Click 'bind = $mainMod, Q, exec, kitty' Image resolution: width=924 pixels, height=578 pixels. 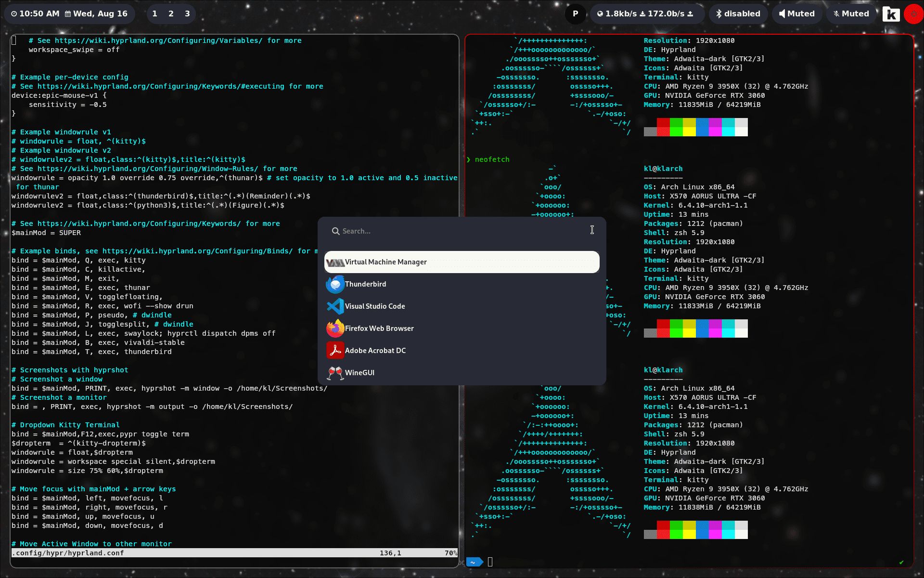coord(78,260)
